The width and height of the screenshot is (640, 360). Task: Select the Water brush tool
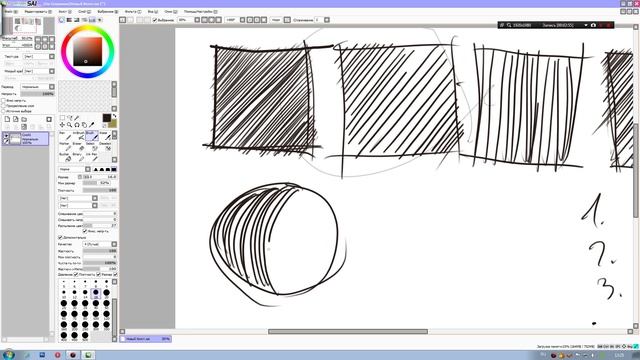click(105, 136)
